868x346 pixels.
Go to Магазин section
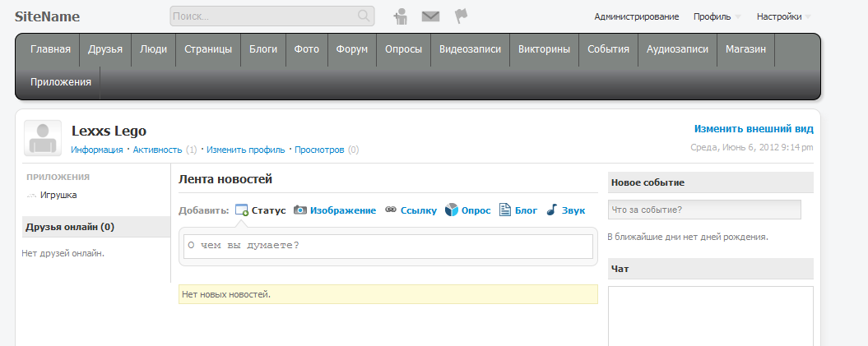point(745,49)
